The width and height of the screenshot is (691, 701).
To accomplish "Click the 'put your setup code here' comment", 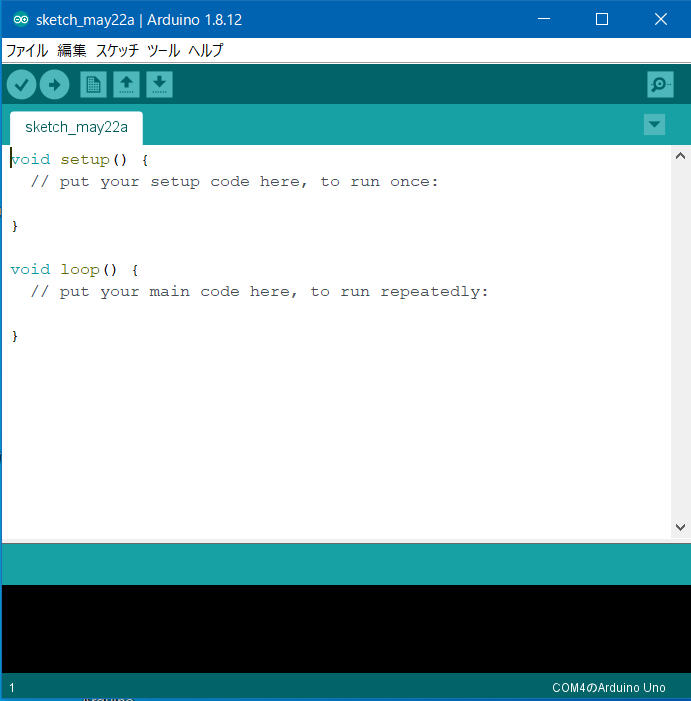I will pyautogui.click(x=234, y=182).
